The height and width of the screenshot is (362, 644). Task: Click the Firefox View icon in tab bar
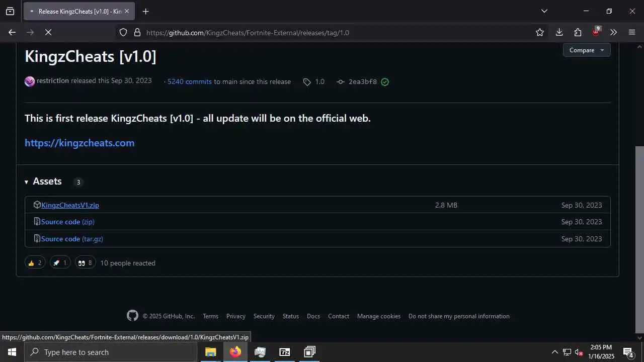(x=10, y=11)
